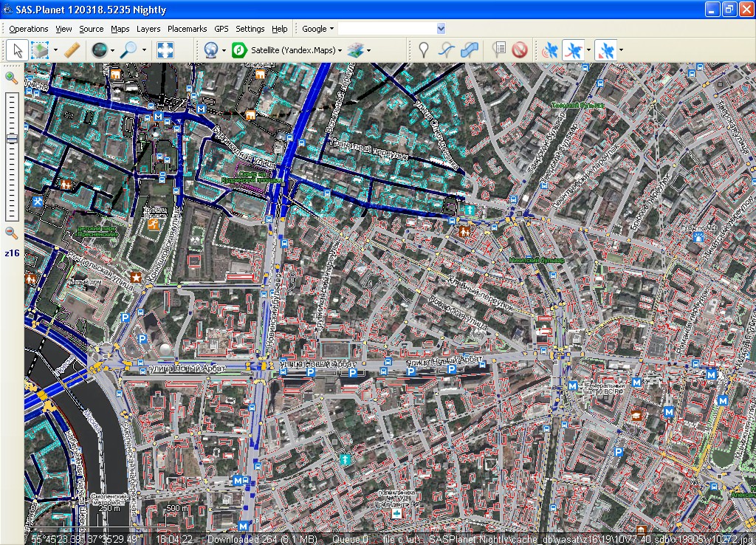Toggle GPS track display button
756x545 pixels.
pyautogui.click(x=573, y=50)
